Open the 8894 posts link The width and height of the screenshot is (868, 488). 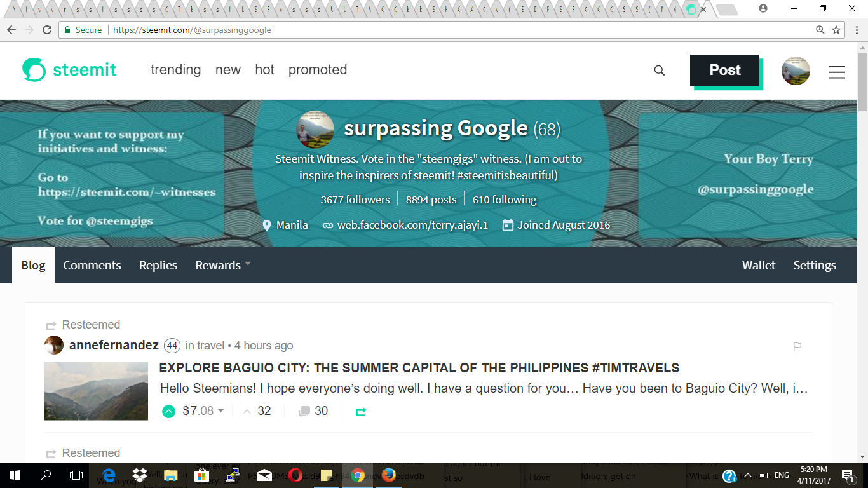(431, 200)
